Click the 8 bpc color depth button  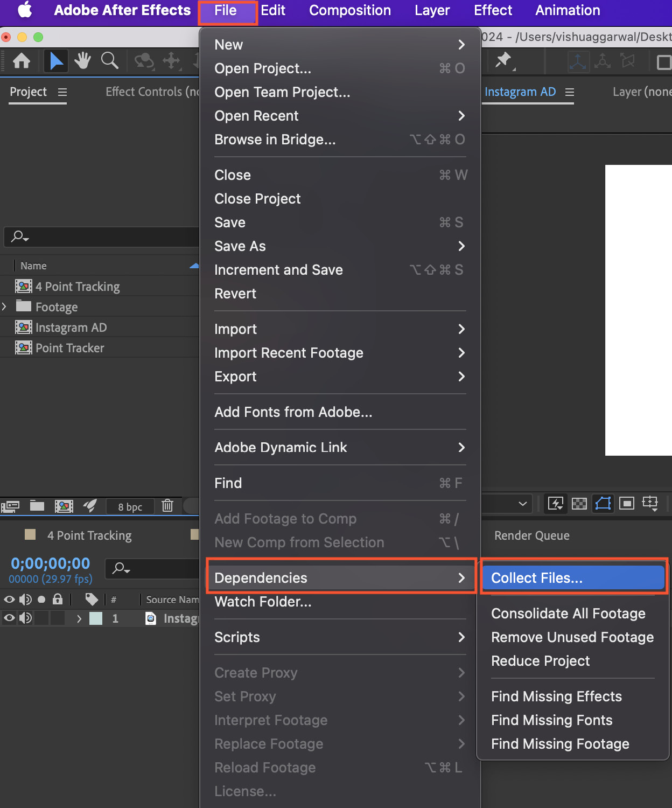point(130,506)
